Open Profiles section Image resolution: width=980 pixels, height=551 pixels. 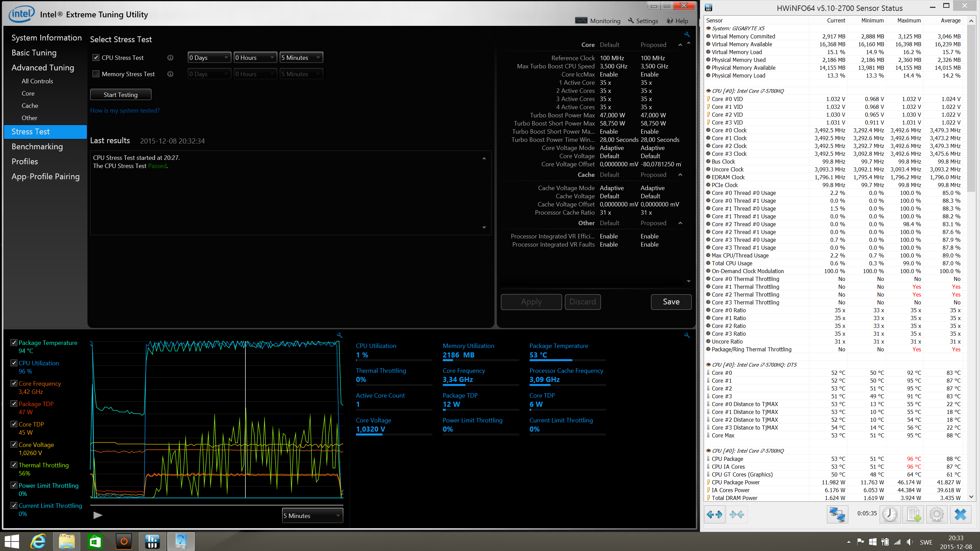pos(25,162)
